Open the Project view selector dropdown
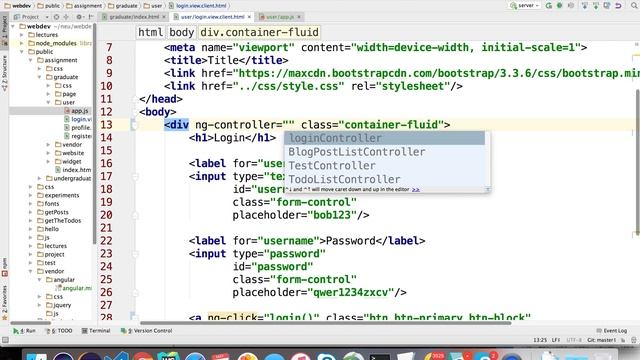This screenshot has width=640, height=360. pos(31,17)
